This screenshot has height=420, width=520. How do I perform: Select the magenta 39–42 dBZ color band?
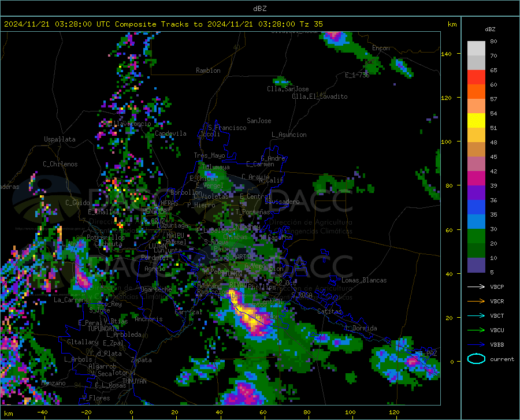click(476, 179)
